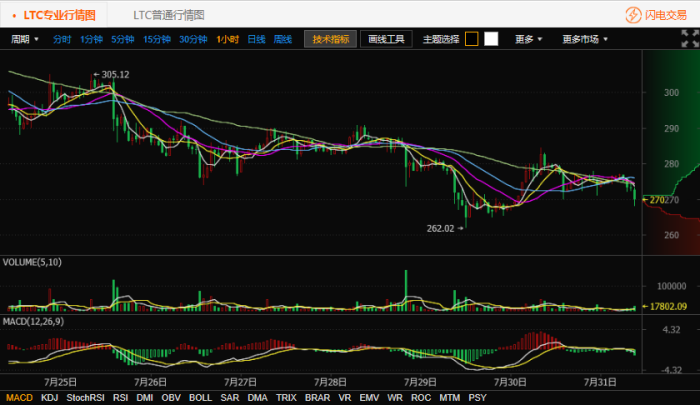This screenshot has height=405, width=700.
Task: Select the KDJ indicator
Action: click(x=50, y=397)
